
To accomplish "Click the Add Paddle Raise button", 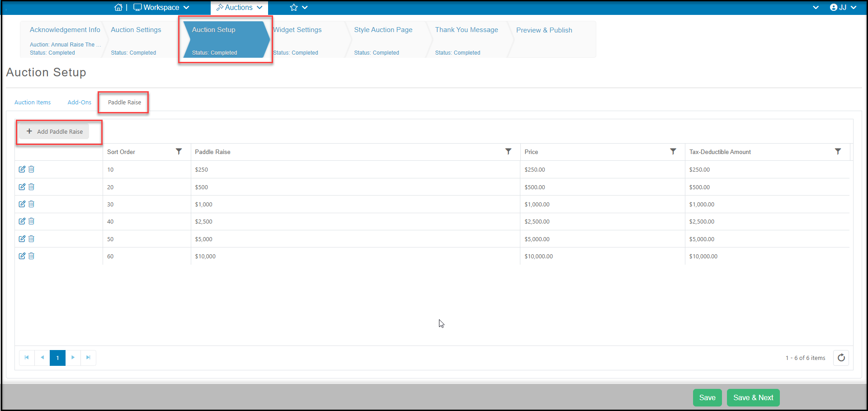I will 55,131.
